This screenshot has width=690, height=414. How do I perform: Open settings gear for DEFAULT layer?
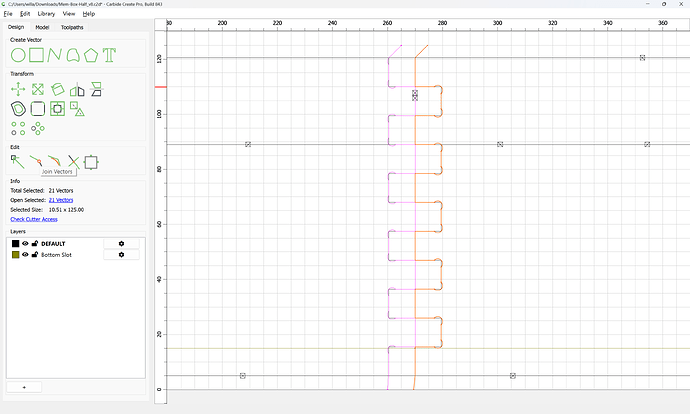click(121, 243)
